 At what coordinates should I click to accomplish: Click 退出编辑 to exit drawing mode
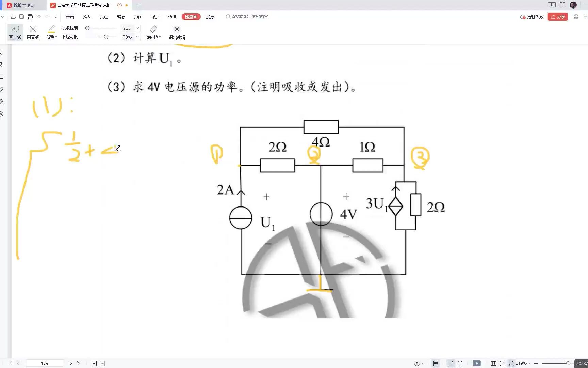pyautogui.click(x=177, y=32)
